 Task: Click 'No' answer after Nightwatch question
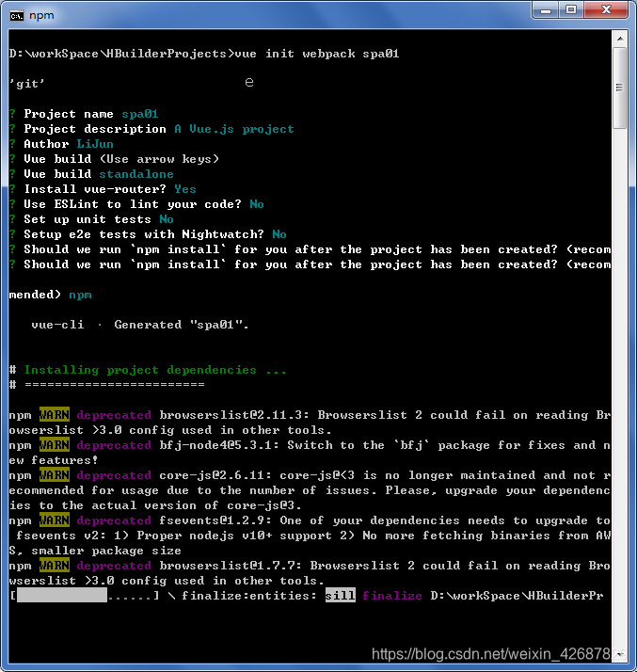(279, 234)
